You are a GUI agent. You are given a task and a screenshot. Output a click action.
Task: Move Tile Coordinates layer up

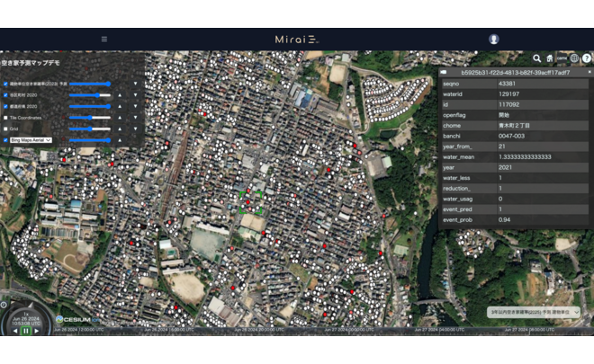coord(120,117)
